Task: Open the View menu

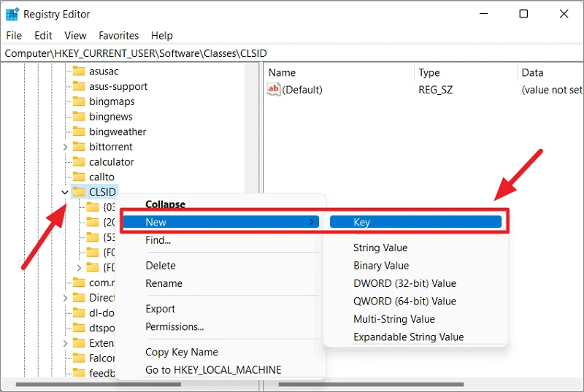Action: pyautogui.click(x=75, y=35)
